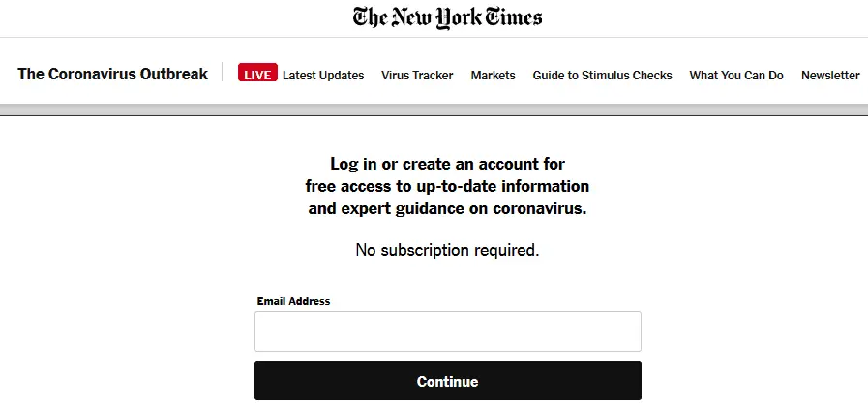The image size is (868, 404).
Task: Go to the Newsletter section
Action: (830, 75)
